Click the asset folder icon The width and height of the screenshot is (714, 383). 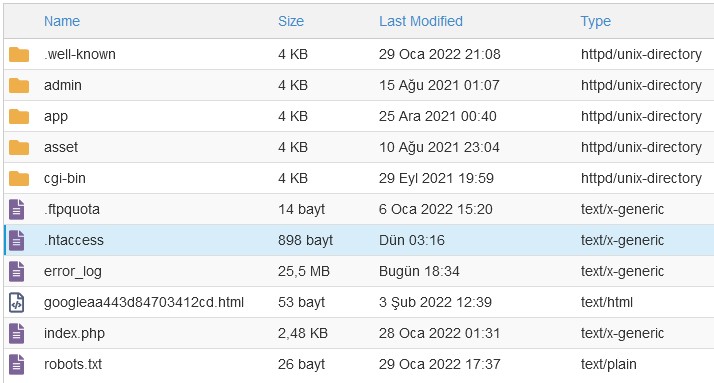tap(19, 147)
